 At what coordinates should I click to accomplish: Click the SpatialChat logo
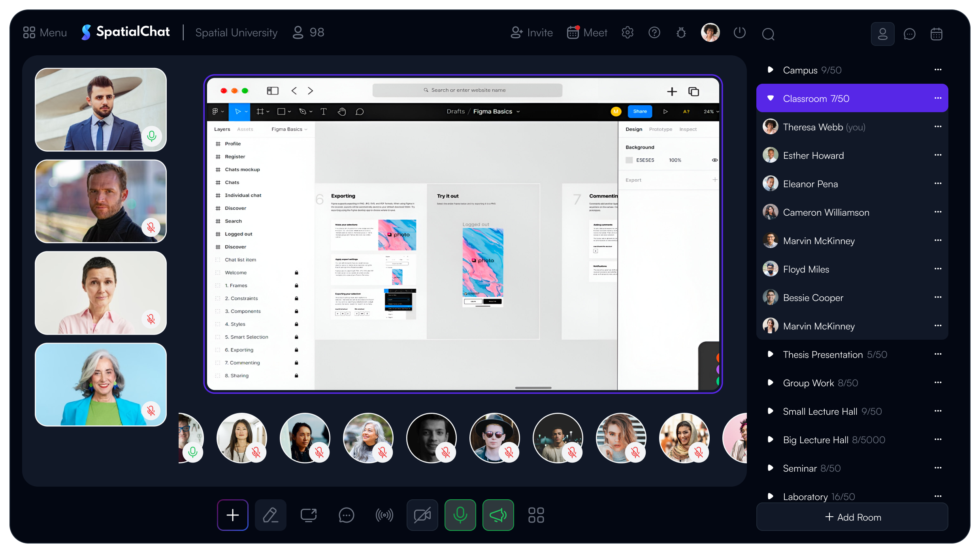point(126,32)
